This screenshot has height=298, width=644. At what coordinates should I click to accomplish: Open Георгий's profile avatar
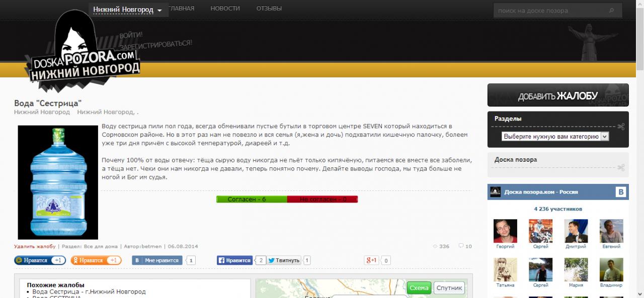(505, 231)
